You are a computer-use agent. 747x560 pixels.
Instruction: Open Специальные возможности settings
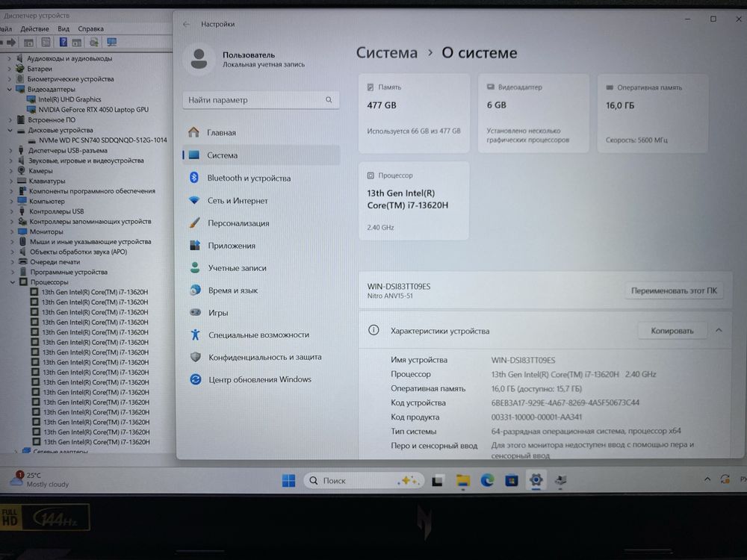point(261,335)
